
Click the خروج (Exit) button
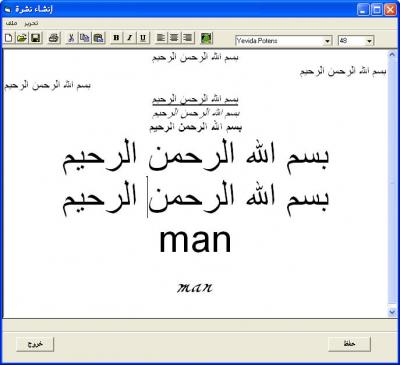[x=35, y=344]
